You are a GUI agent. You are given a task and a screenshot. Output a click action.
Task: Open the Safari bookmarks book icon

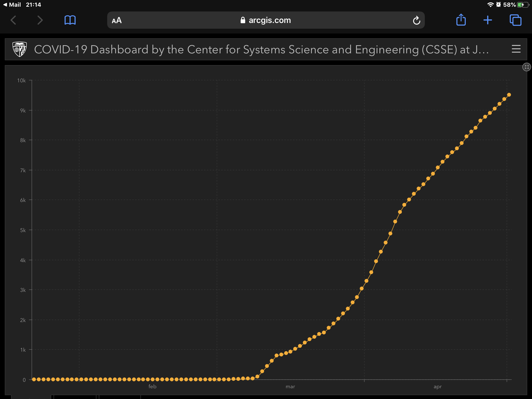[x=70, y=20]
